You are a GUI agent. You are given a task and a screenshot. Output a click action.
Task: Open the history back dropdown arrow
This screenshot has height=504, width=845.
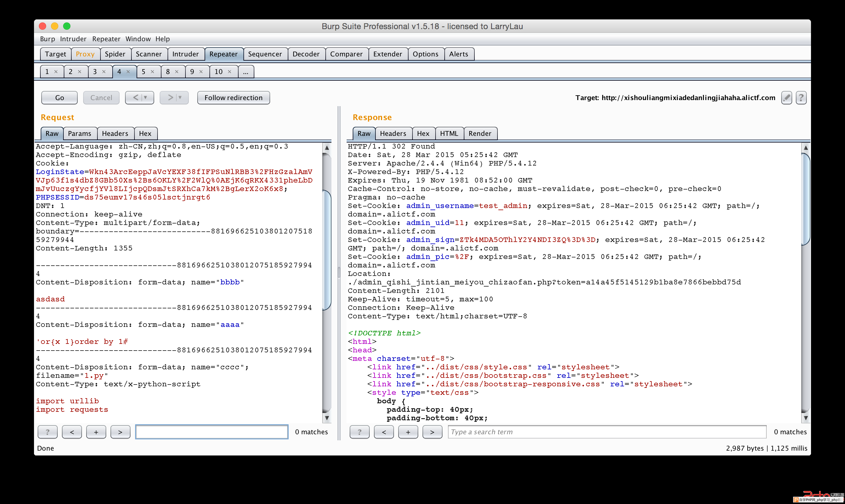coord(146,97)
